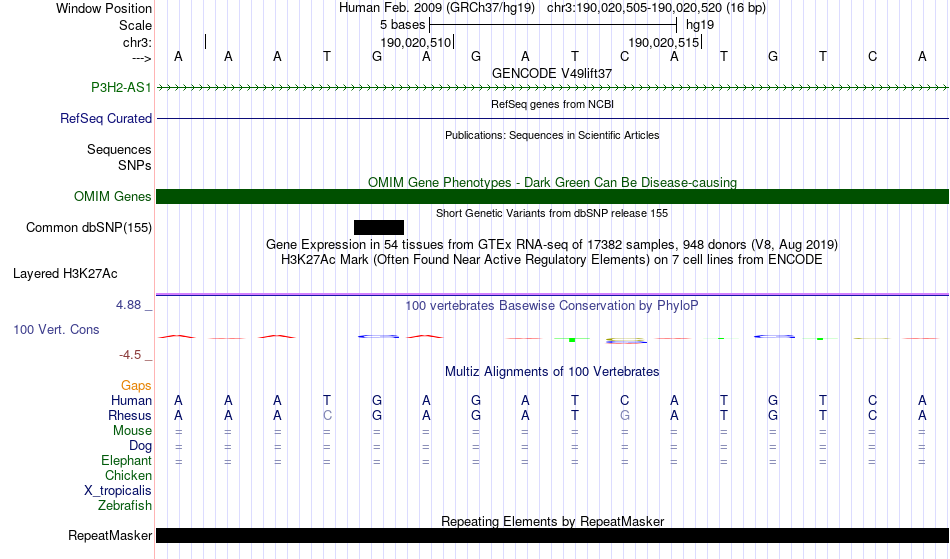Open Layered H3K27Ac track settings label
Image resolution: width=950 pixels, height=559 pixels.
pyautogui.click(x=65, y=274)
